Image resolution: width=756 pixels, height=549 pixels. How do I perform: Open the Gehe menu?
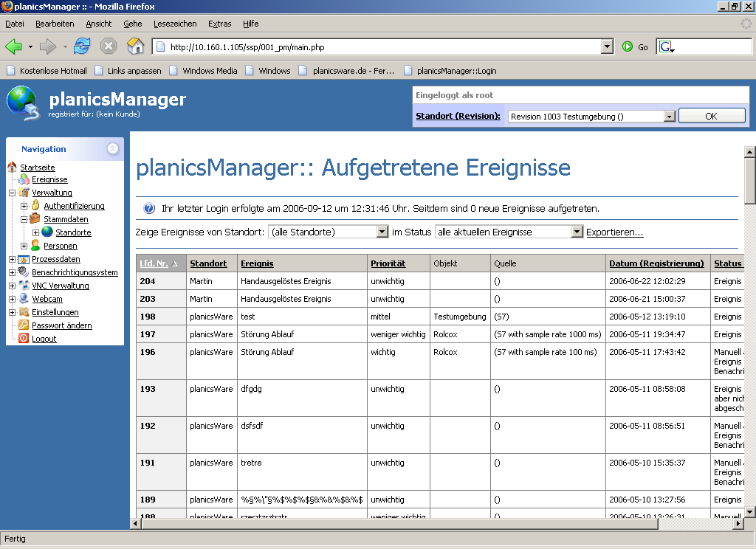tap(133, 24)
